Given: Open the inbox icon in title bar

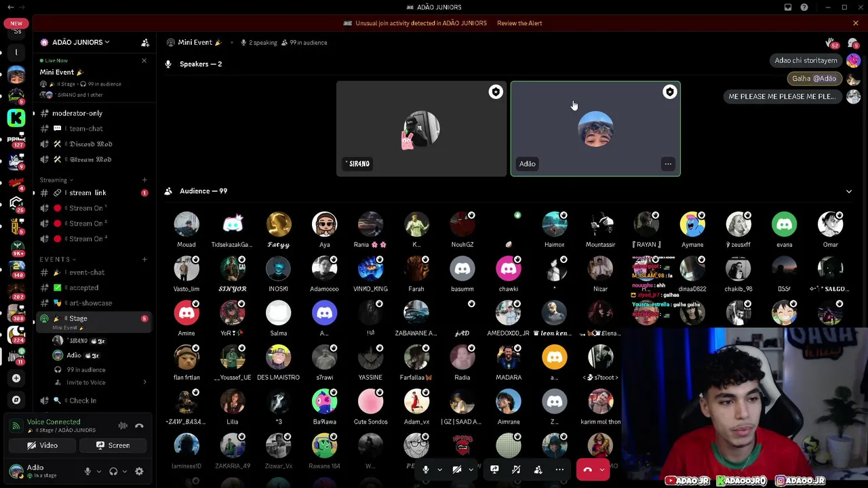Looking at the screenshot, I should click(788, 7).
